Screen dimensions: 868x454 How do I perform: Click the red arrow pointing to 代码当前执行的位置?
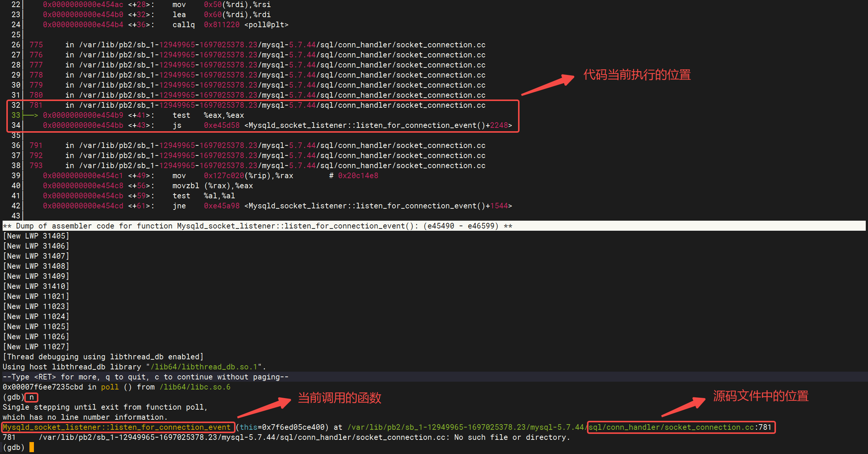(548, 85)
